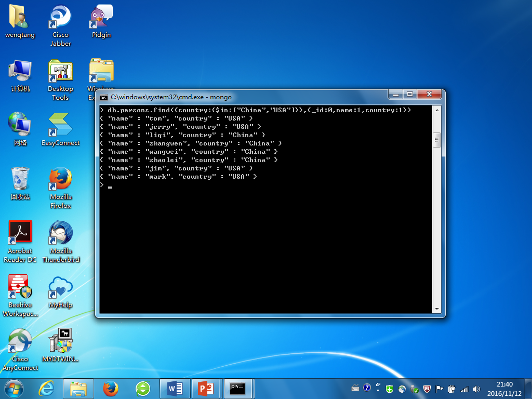The height and width of the screenshot is (399, 532).
Task: Maximize the cmd.exe mongo window
Action: point(410,95)
